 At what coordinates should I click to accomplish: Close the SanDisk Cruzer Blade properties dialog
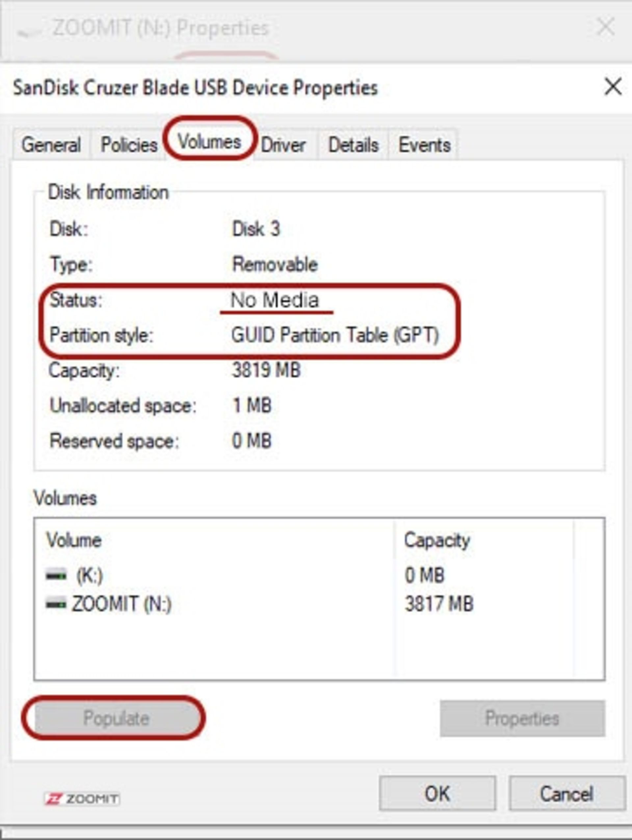tap(612, 87)
